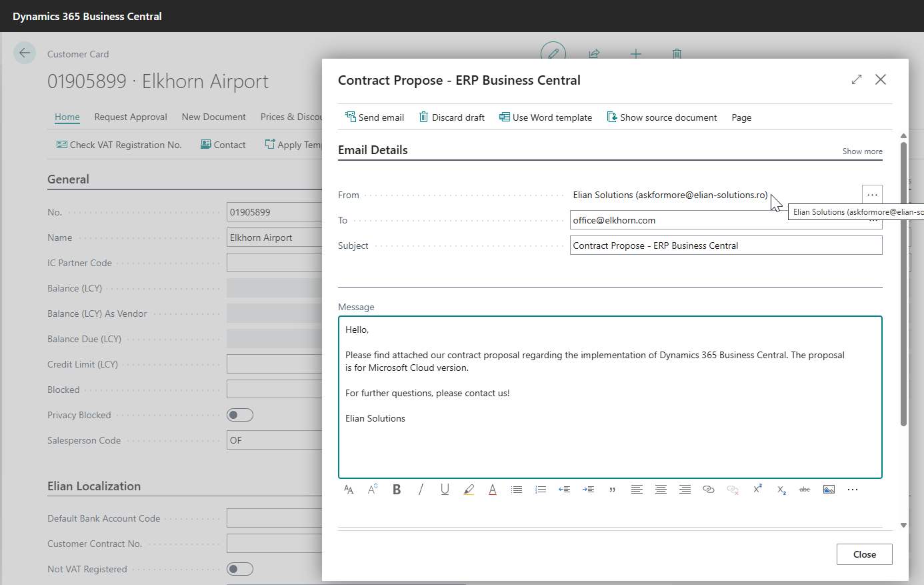Image resolution: width=924 pixels, height=585 pixels.
Task: Toggle underline formatting in message editor
Action: point(445,490)
